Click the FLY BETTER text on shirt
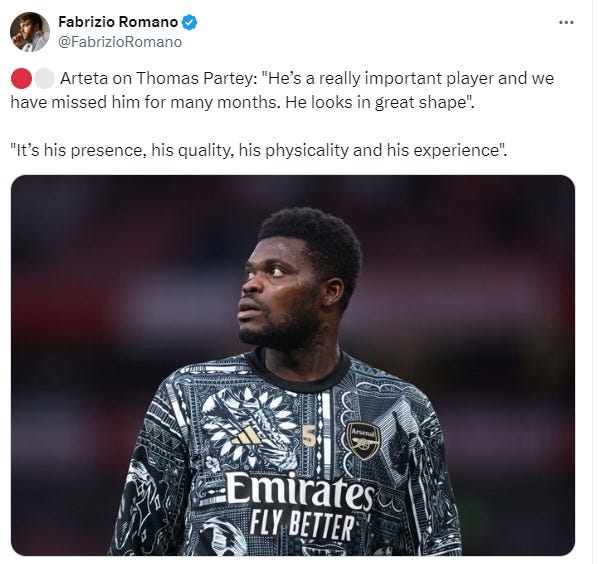Image resolution: width=599 pixels, height=564 pixels. pos(302,526)
